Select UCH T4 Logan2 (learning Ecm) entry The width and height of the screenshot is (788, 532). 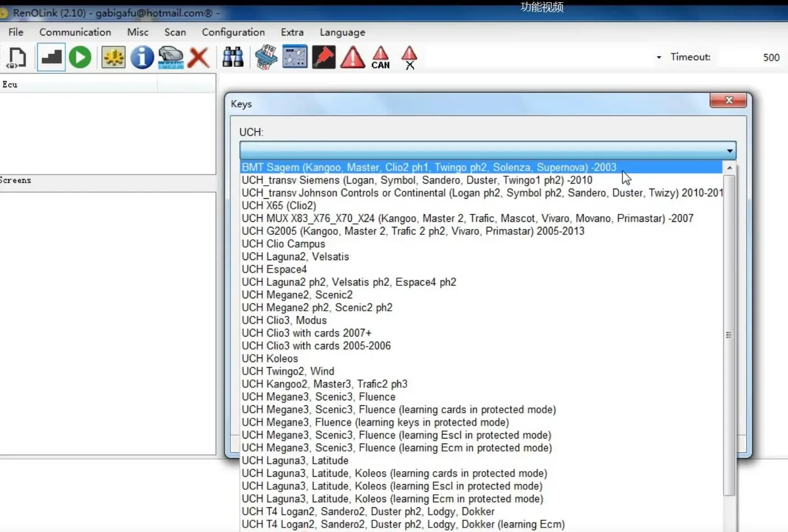click(x=481, y=525)
